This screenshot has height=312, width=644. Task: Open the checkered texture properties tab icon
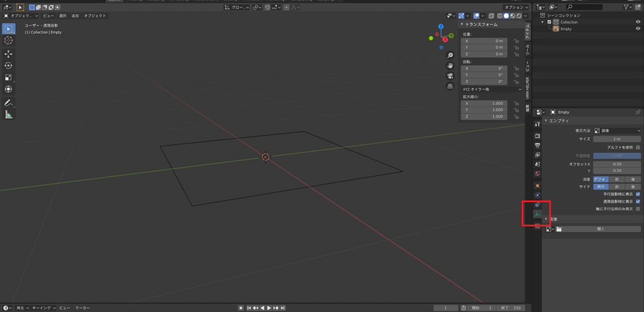pyautogui.click(x=537, y=226)
